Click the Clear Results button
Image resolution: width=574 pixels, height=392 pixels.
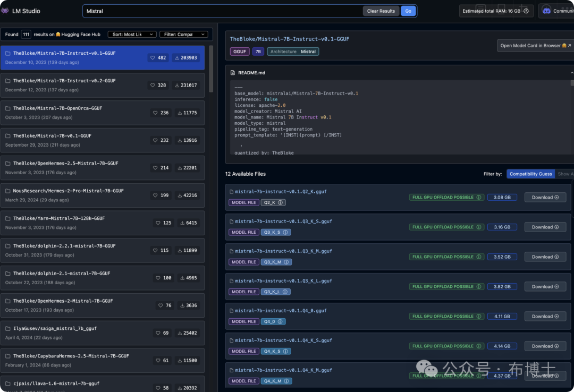381,11
